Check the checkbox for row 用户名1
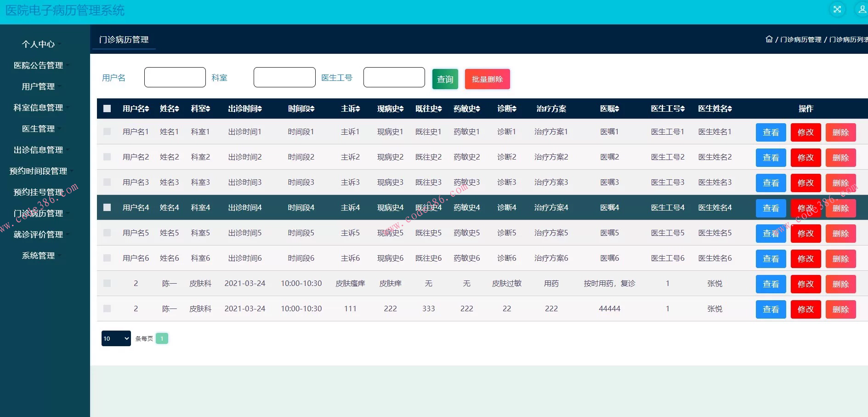This screenshot has height=417, width=868. [x=107, y=131]
